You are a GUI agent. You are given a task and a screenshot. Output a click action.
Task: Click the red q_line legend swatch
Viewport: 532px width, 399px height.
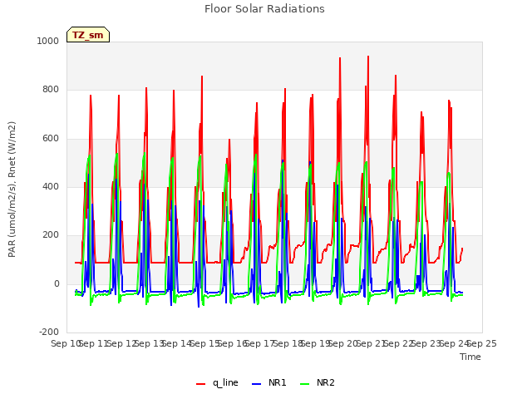pyautogui.click(x=200, y=384)
